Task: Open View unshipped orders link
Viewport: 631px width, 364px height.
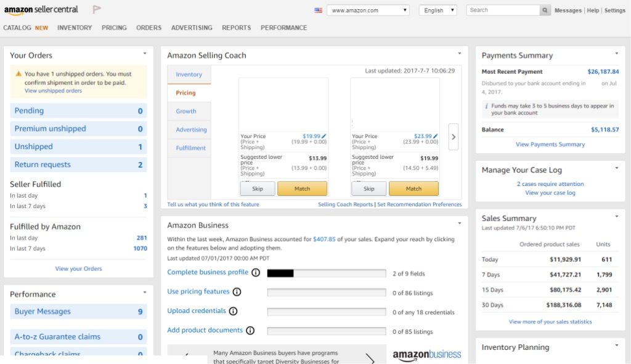Action: 53,91
